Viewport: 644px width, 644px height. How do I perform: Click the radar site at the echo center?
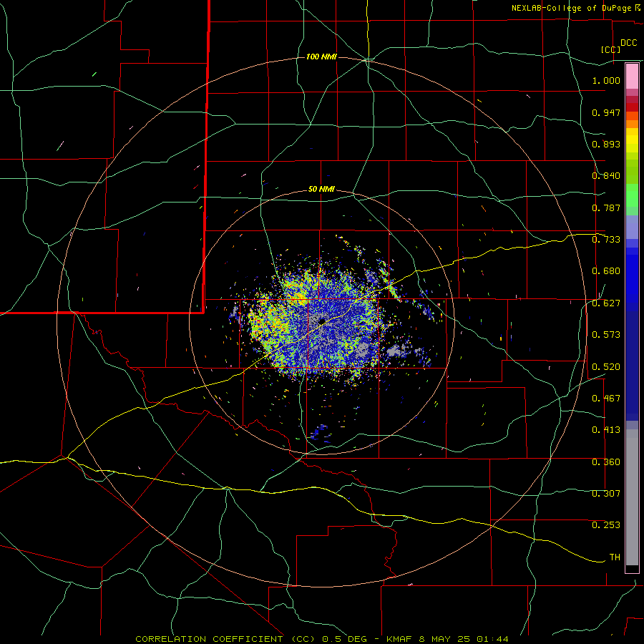coord(323,321)
